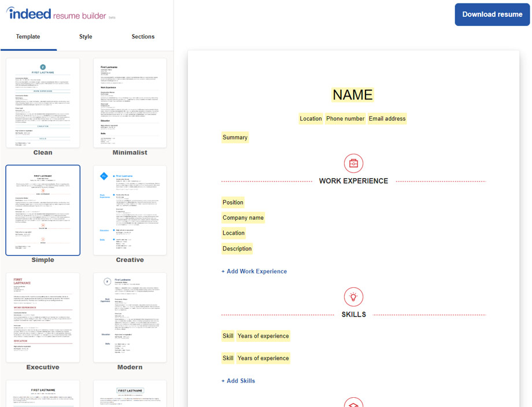Click the Summary field
The width and height of the screenshot is (532, 407).
click(x=235, y=138)
